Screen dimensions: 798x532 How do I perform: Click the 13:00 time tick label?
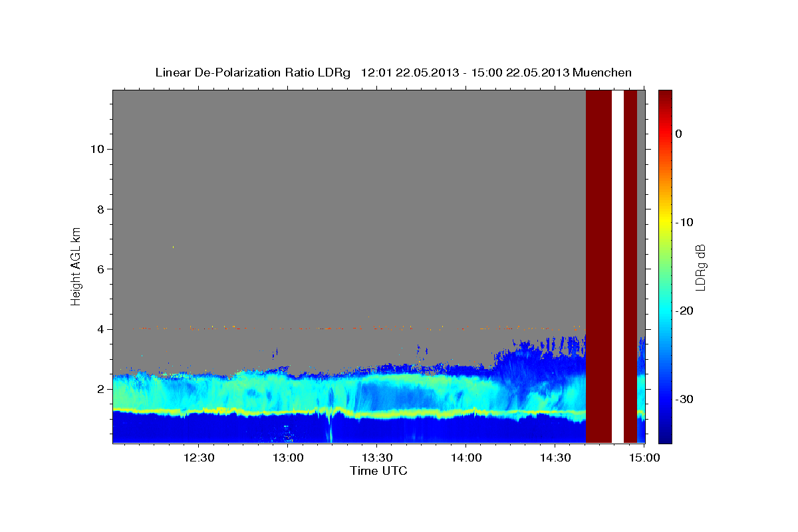(x=287, y=458)
